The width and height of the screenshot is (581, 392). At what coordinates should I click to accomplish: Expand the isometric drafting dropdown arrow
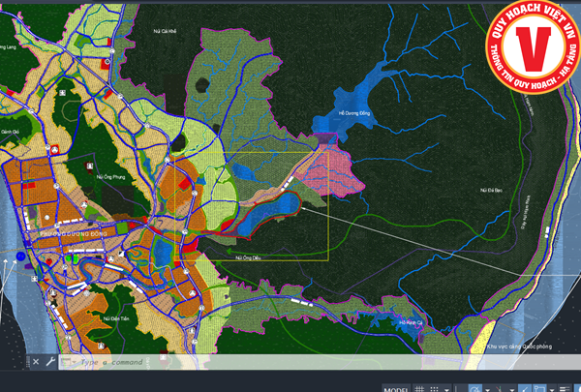point(512,389)
